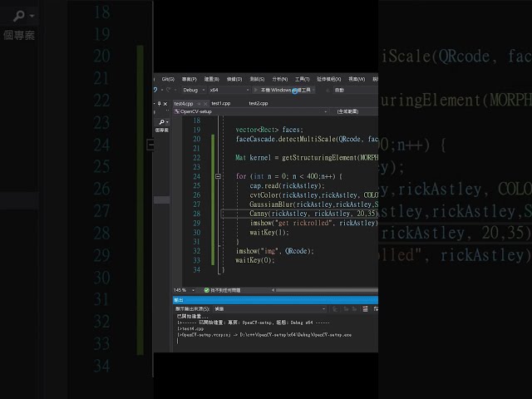Open the 偵錯(D) menu
532x399 pixels.
pyautogui.click(x=234, y=79)
